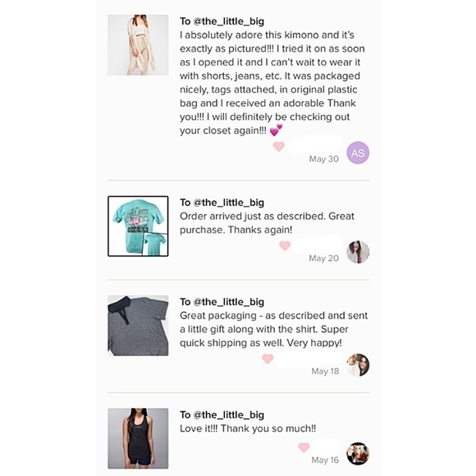Open the gray shirt listing thumbnail

138,326
